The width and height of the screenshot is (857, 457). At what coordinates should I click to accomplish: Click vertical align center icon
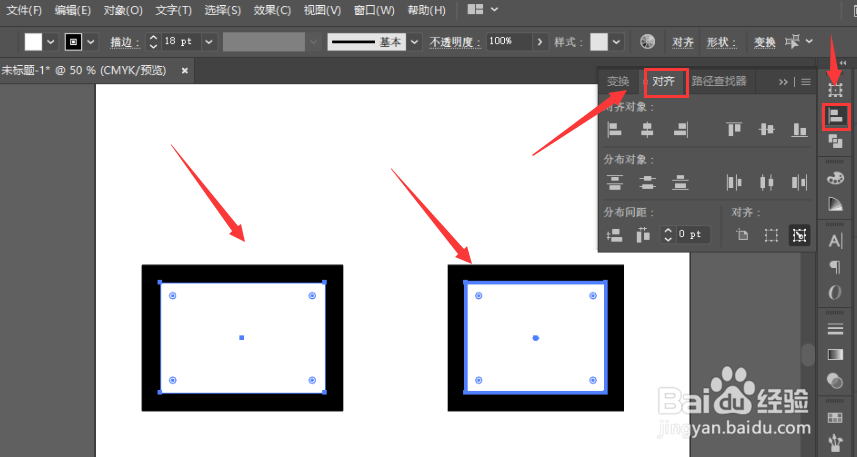[x=767, y=130]
